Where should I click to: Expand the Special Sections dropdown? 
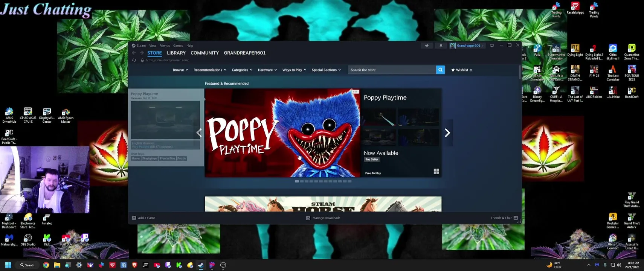[326, 70]
